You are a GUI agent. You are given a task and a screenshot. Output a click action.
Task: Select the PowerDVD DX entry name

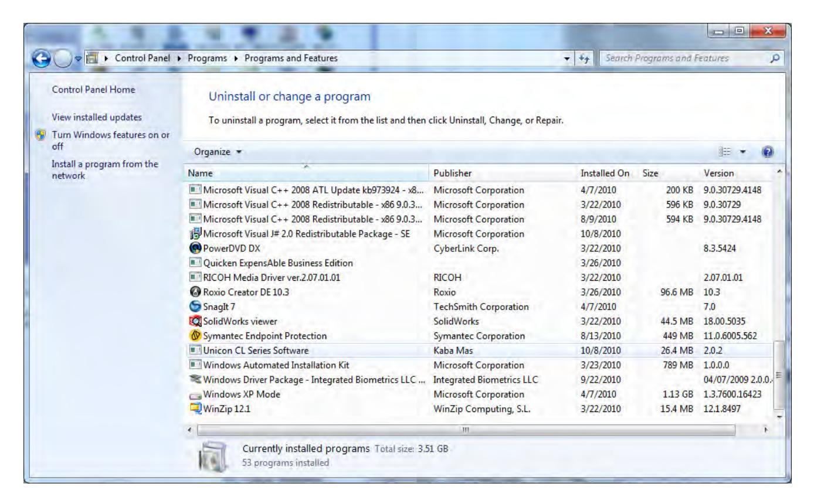tap(230, 248)
